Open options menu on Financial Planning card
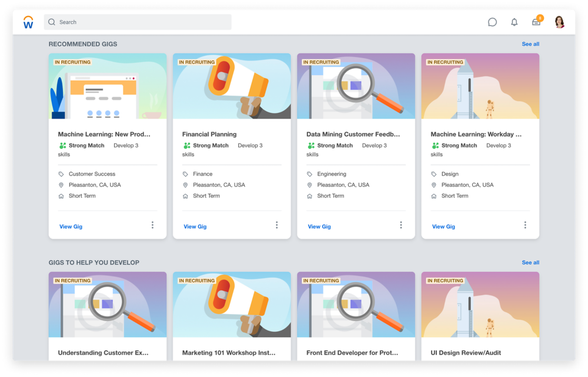 click(x=276, y=225)
